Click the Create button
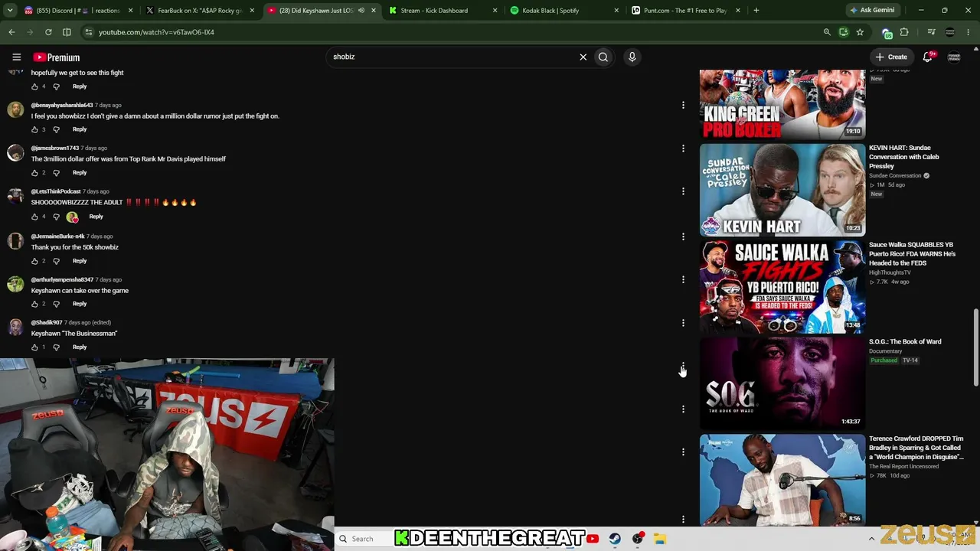980x551 pixels. click(891, 57)
